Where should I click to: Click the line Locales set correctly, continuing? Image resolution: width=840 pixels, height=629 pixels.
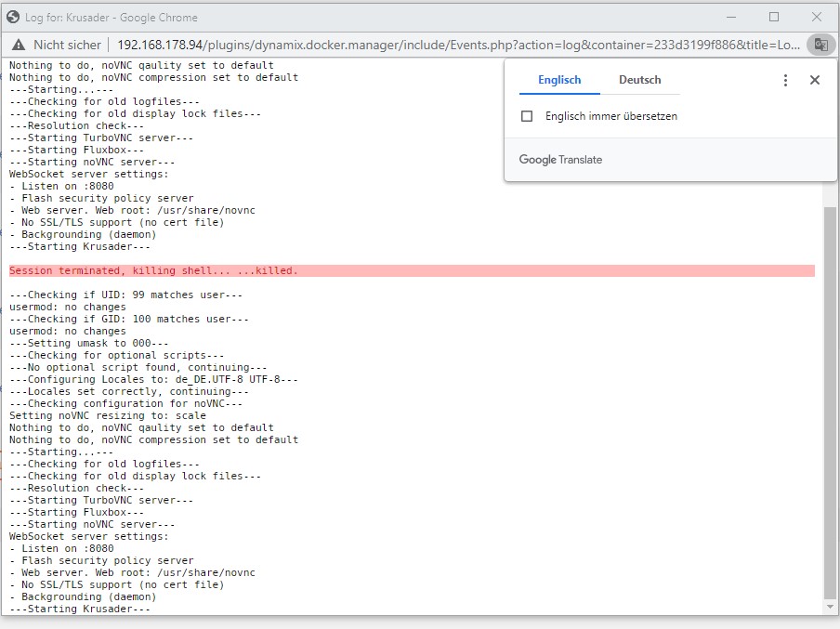(x=129, y=392)
